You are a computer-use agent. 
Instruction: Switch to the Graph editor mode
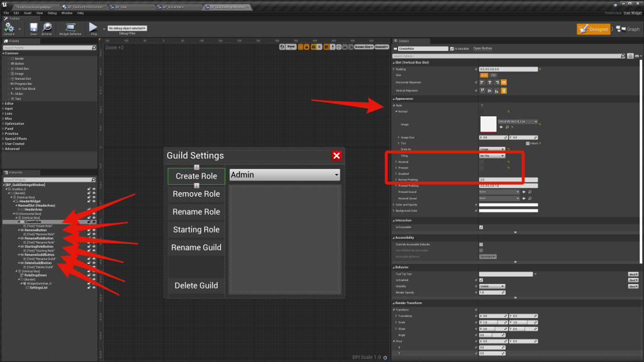tap(628, 29)
